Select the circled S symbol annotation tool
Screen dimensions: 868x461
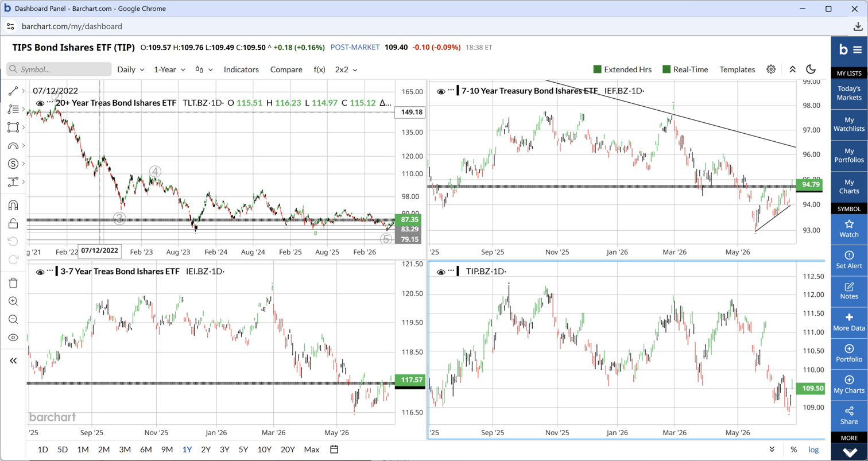click(13, 164)
